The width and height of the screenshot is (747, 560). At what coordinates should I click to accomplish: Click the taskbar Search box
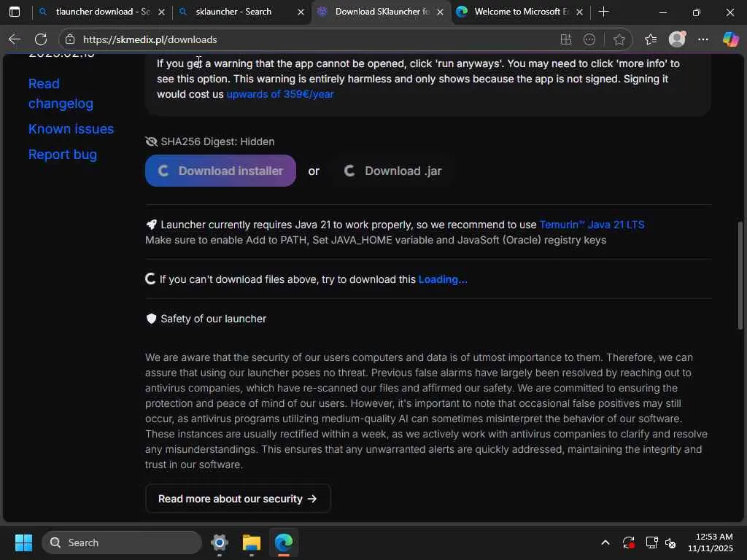[x=122, y=542]
